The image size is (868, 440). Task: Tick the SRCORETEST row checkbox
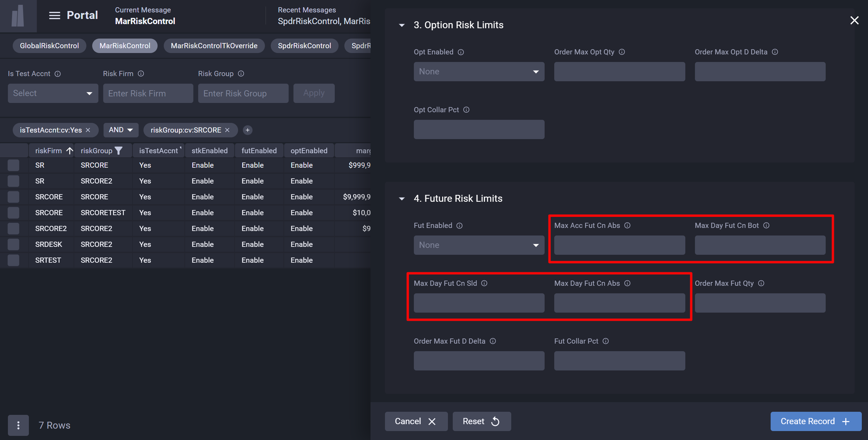pyautogui.click(x=13, y=213)
